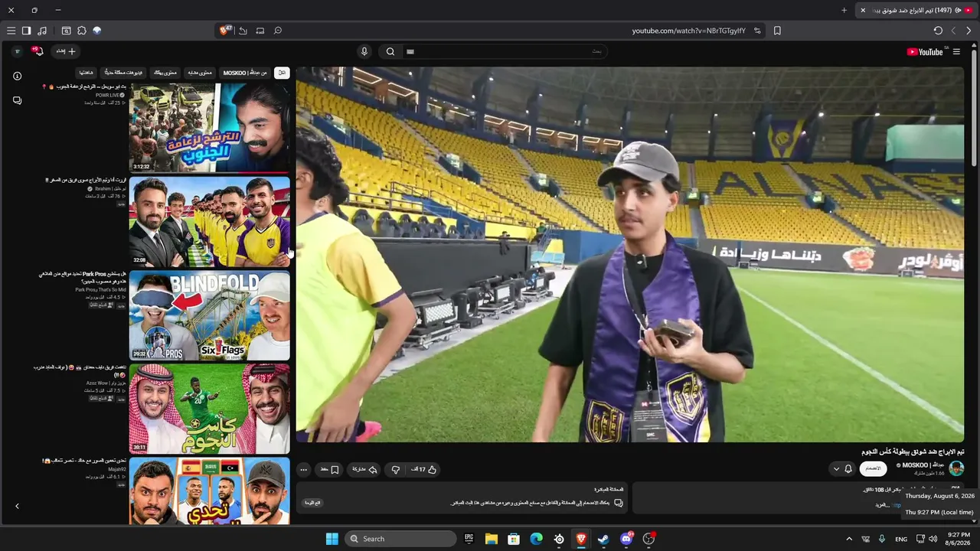
Task: Show hidden system tray icons
Action: 848,539
